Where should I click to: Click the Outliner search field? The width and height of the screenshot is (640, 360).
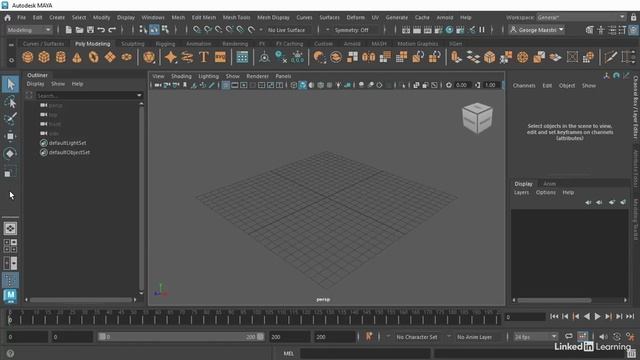coord(86,96)
